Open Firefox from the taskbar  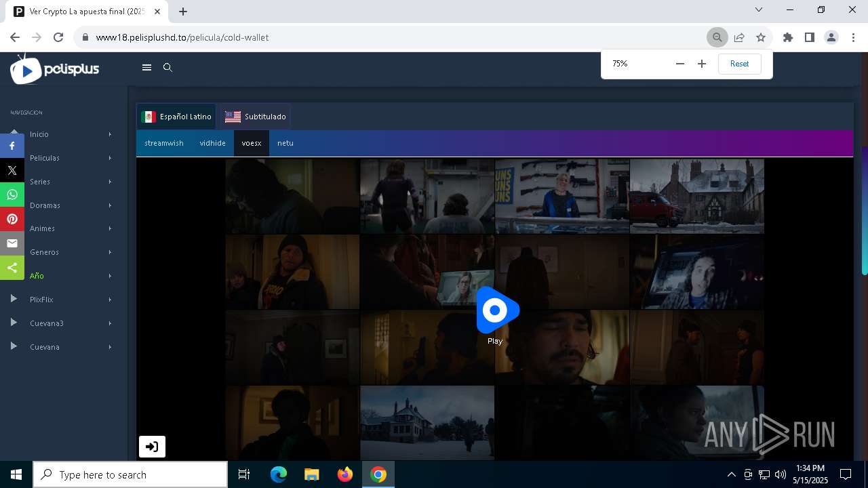345,474
